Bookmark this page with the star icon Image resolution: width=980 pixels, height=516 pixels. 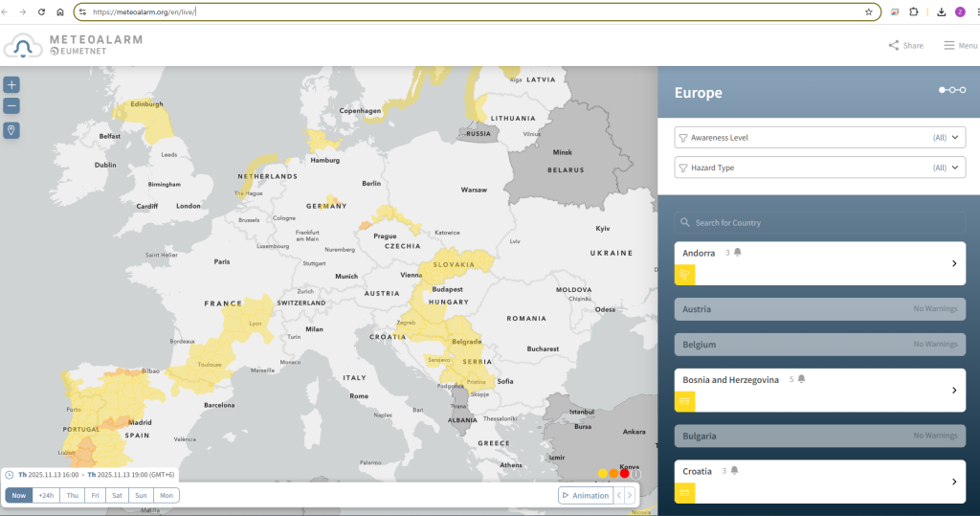(868, 12)
